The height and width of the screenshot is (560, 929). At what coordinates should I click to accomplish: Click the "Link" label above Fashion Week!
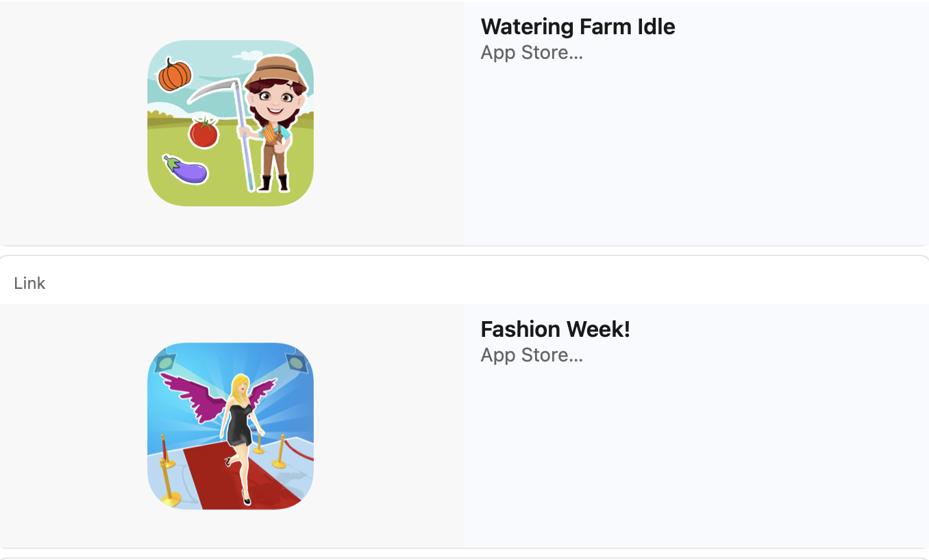29,283
